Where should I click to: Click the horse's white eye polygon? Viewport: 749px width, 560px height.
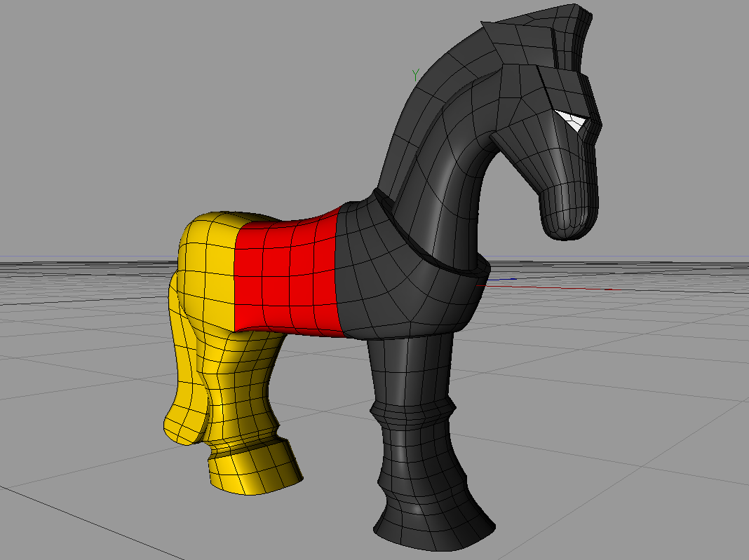pyautogui.click(x=572, y=121)
